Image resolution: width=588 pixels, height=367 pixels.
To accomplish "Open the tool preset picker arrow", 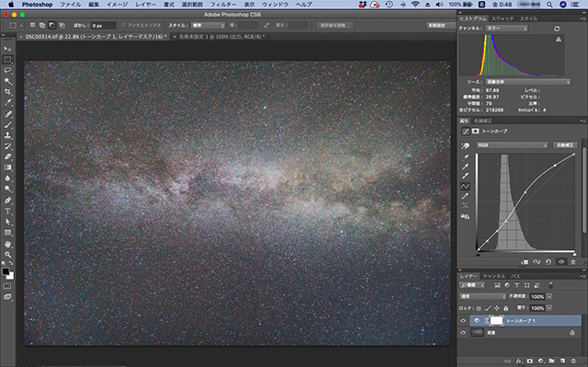I will [21, 26].
